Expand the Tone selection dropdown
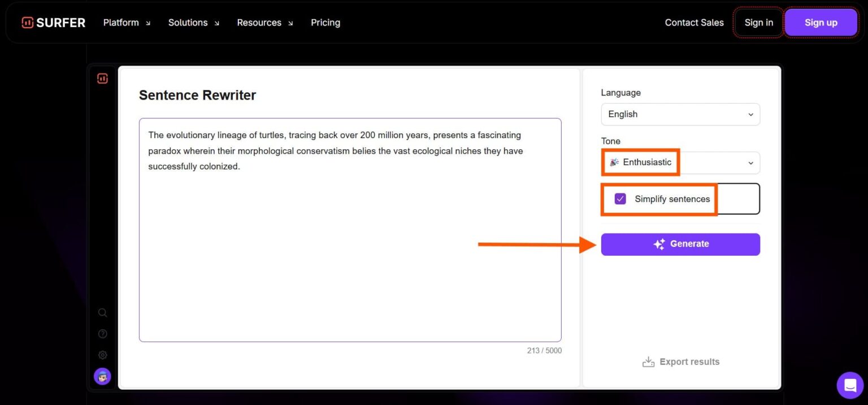This screenshot has width=868, height=405. coord(751,162)
